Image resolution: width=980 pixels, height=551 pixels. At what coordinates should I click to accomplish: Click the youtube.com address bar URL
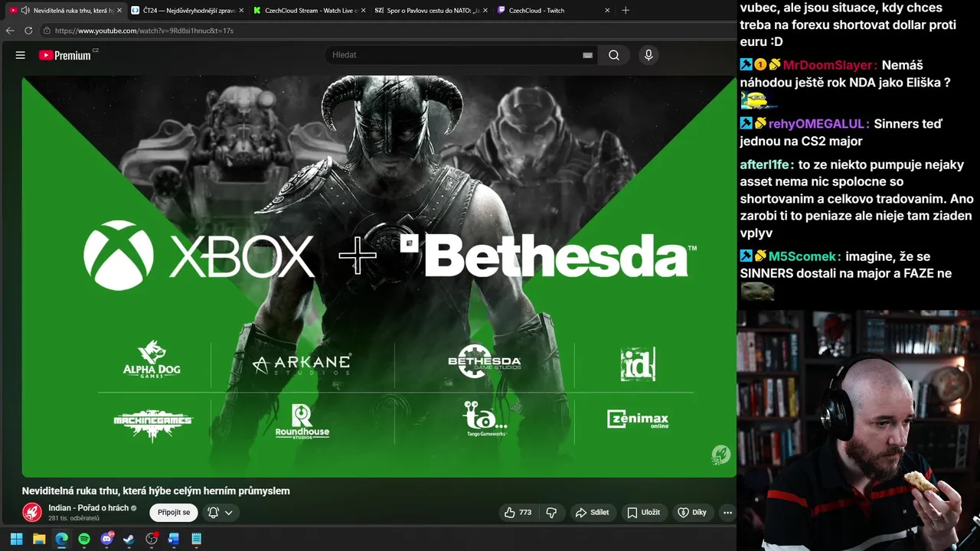pyautogui.click(x=144, y=31)
